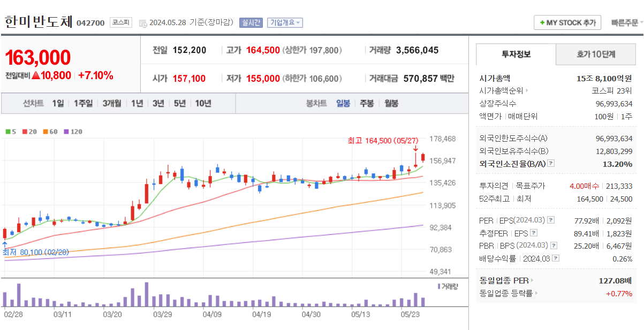This screenshot has width=644, height=330.
Task: Select the 주봉 candlestick chart
Action: pos(367,104)
